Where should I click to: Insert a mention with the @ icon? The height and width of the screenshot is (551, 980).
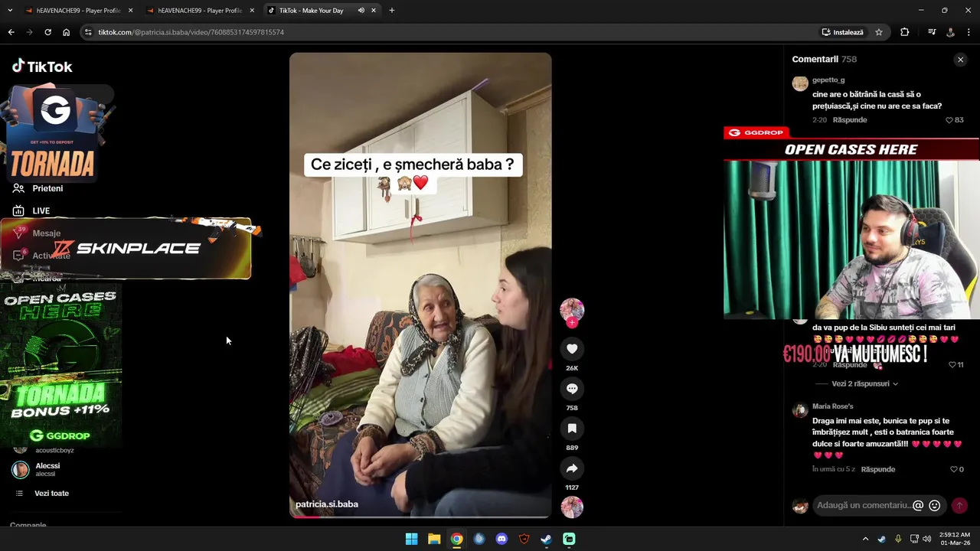pyautogui.click(x=918, y=505)
